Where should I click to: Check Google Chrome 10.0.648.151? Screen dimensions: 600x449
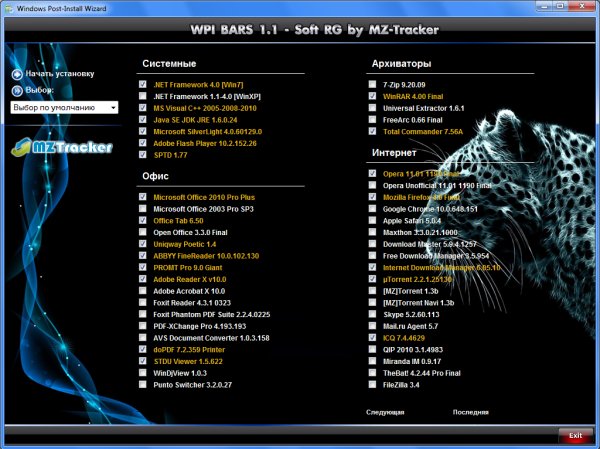(x=372, y=209)
